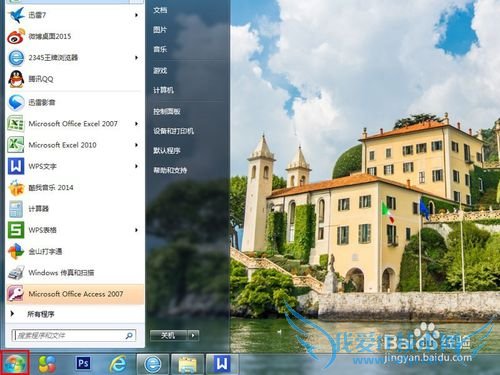This screenshot has width=500, height=375.
Task: Select the 腾讯QQ label text
Action: [41, 79]
